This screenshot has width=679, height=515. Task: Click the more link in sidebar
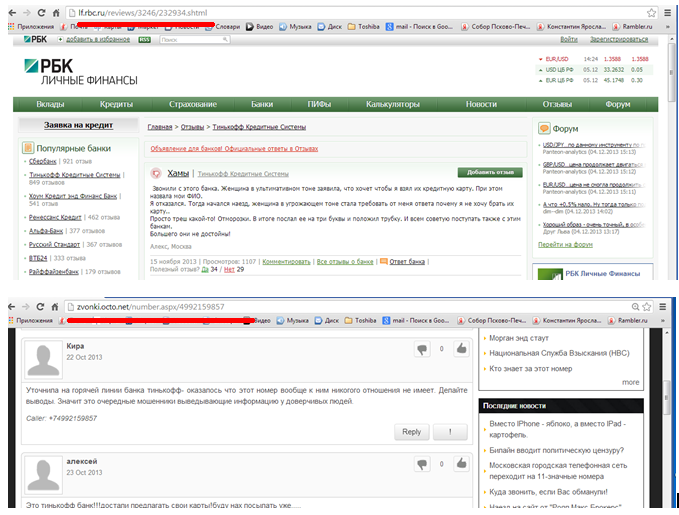pyautogui.click(x=630, y=382)
